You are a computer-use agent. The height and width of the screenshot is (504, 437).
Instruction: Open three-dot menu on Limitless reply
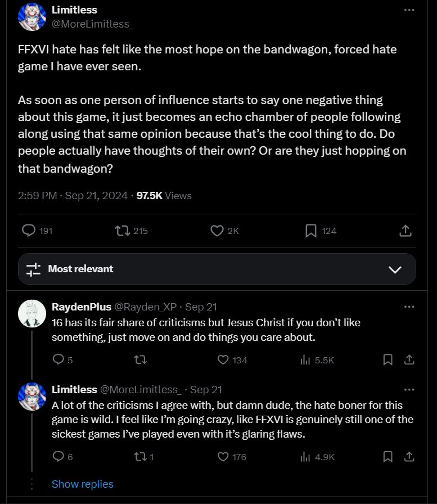(409, 389)
